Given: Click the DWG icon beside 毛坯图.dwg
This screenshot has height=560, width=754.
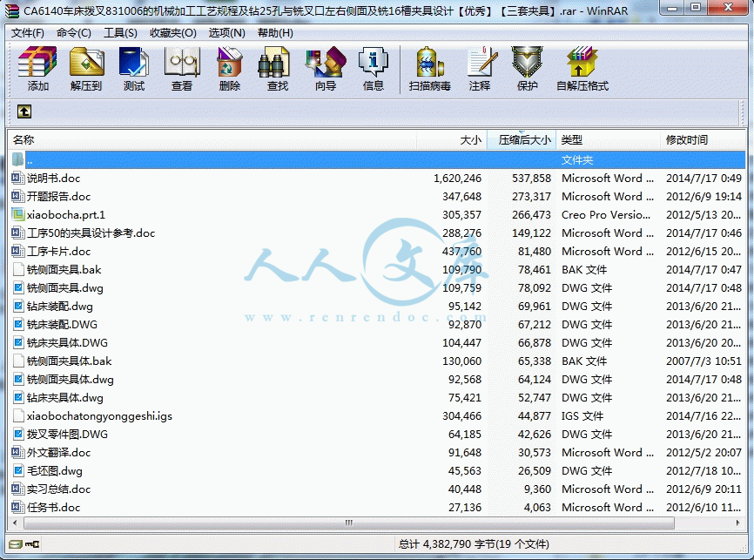Looking at the screenshot, I should [x=17, y=470].
